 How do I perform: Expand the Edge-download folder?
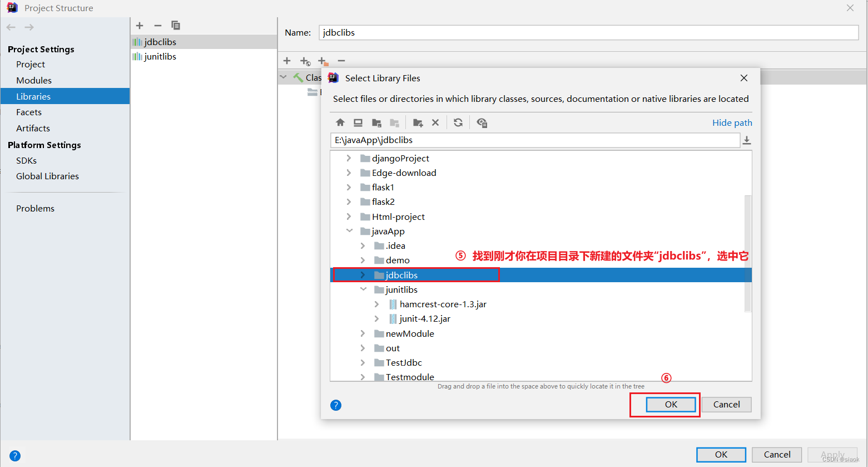click(x=349, y=173)
